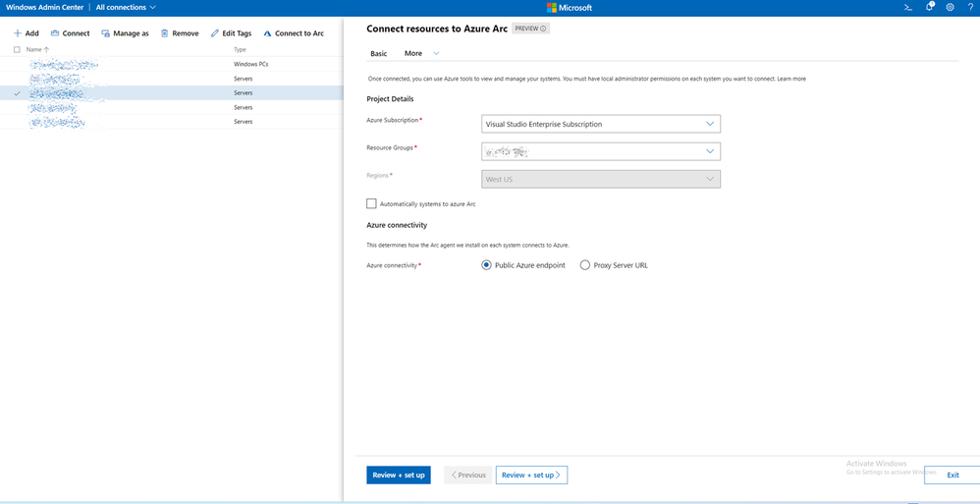Select Proxy Server URL radio
980x504 pixels.
click(585, 265)
